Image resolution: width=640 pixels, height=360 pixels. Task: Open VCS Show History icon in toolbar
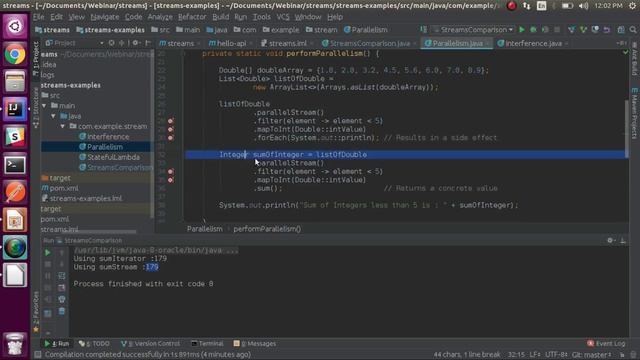click(595, 30)
